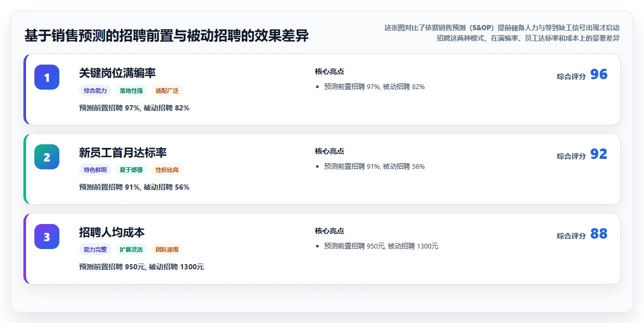Select the 能力完整 tag
This screenshot has width=644, height=323.
[x=95, y=250]
